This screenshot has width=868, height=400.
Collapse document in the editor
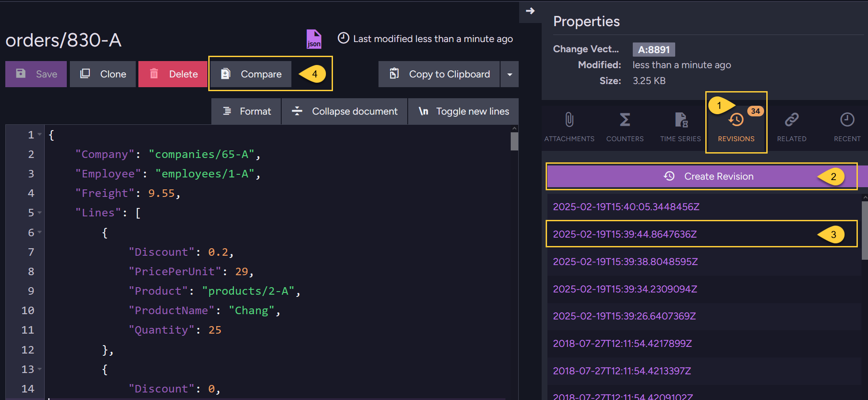344,111
